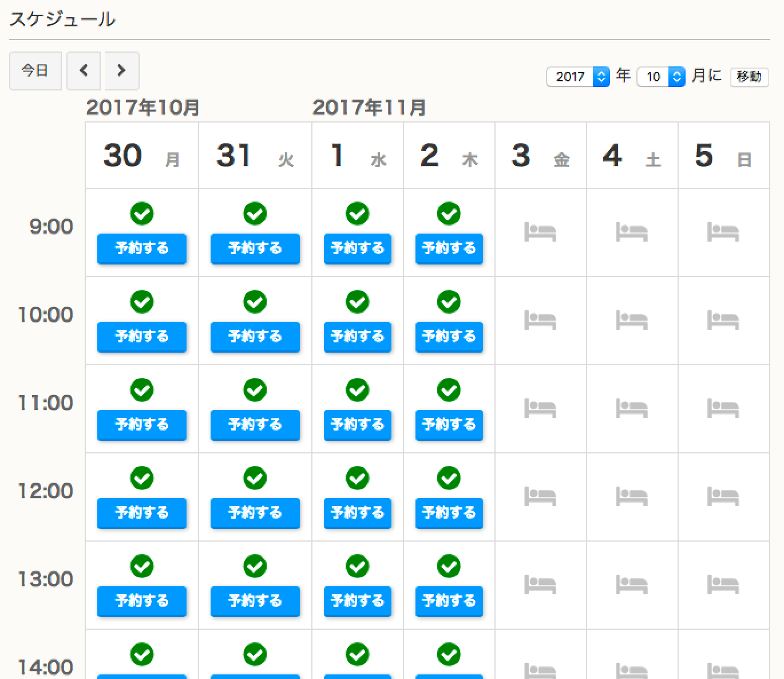Click closed bed icon at 12:00 Sunday 5

pyautogui.click(x=723, y=497)
